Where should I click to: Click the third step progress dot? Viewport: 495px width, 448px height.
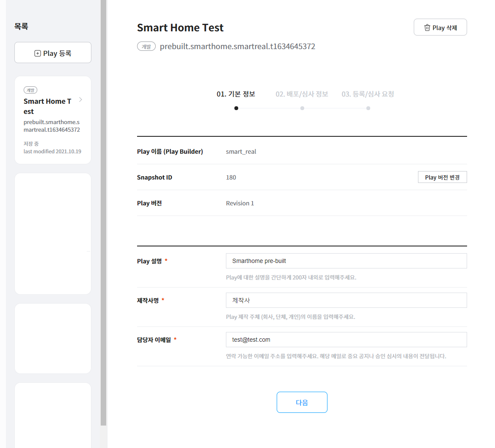(x=368, y=108)
